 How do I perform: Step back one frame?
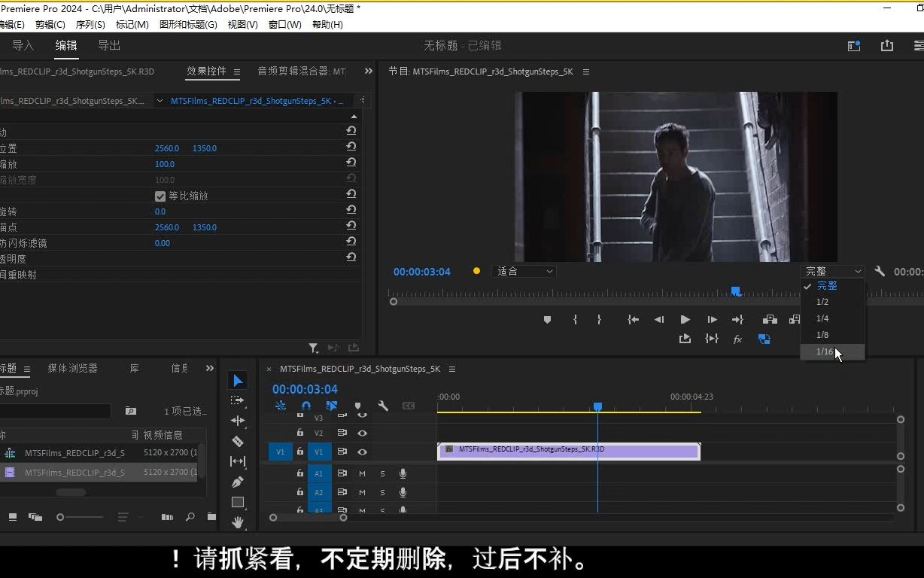pos(659,320)
